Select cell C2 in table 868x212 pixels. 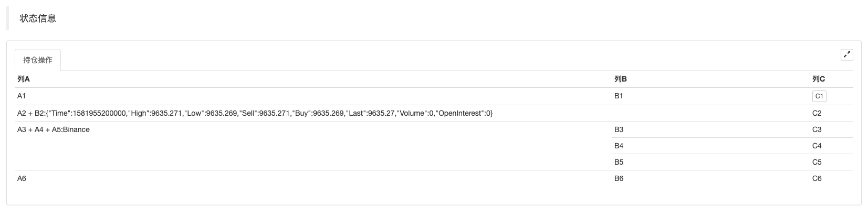pos(817,113)
